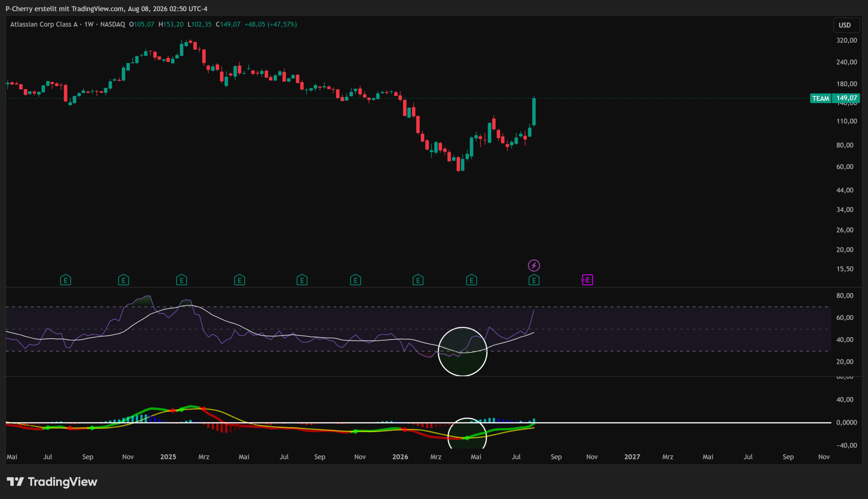Open the magenta upcoming earnings marker

click(x=587, y=280)
